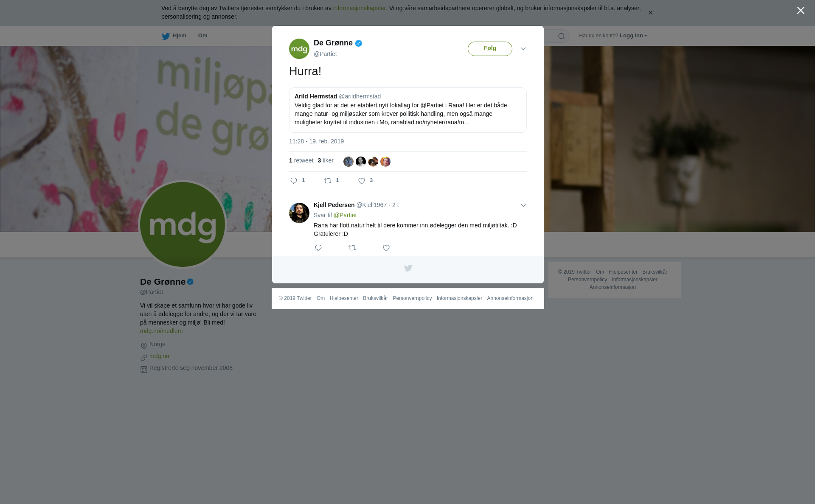Open the Logg inn dropdown
The width and height of the screenshot is (815, 504).
coord(633,36)
